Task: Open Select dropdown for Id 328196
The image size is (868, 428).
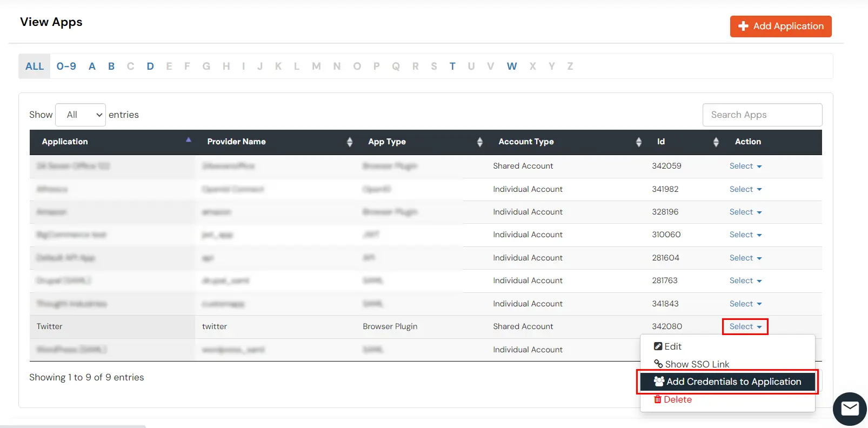Action: (745, 212)
